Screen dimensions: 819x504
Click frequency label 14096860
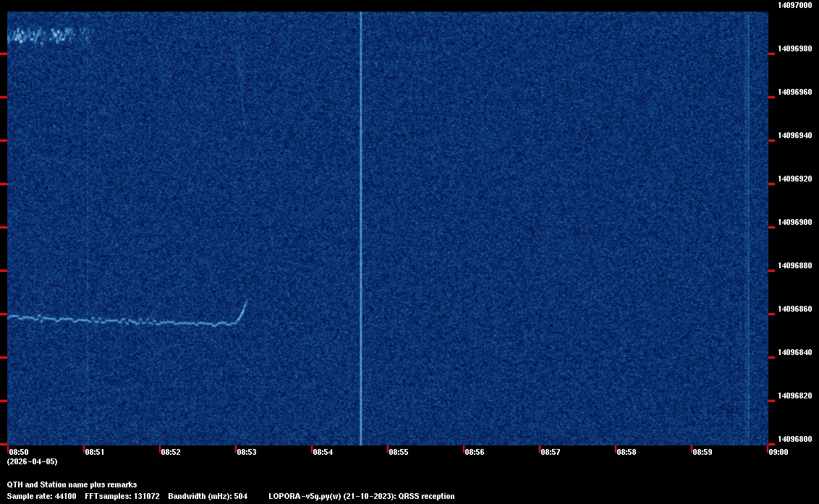click(795, 309)
